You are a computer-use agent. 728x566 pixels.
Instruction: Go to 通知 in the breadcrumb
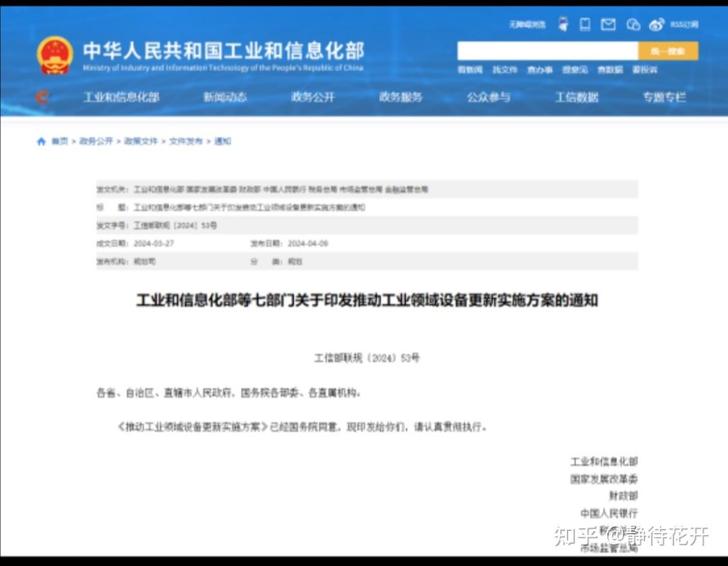tap(222, 141)
